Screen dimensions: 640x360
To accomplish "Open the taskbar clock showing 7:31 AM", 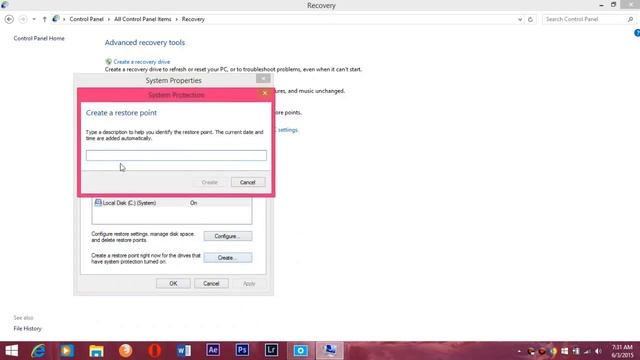I will click(x=622, y=351).
